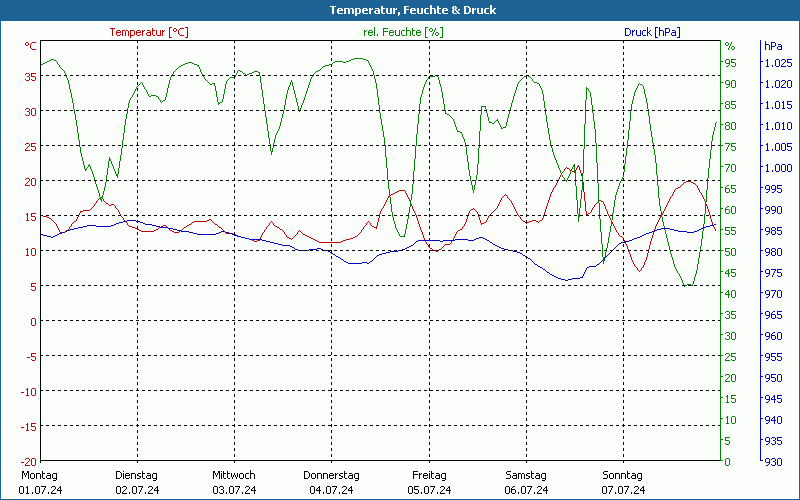Click the '945' tick on the pressure axis
Screen dimensions: 800x500
click(773, 398)
